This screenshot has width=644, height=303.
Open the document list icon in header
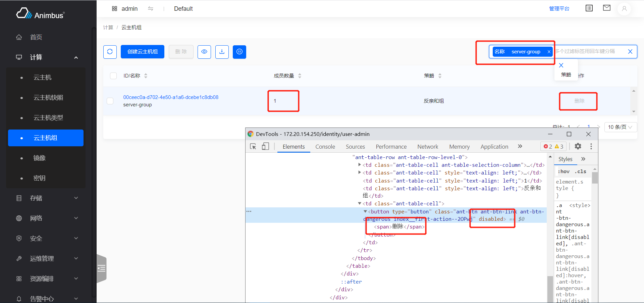point(589,8)
